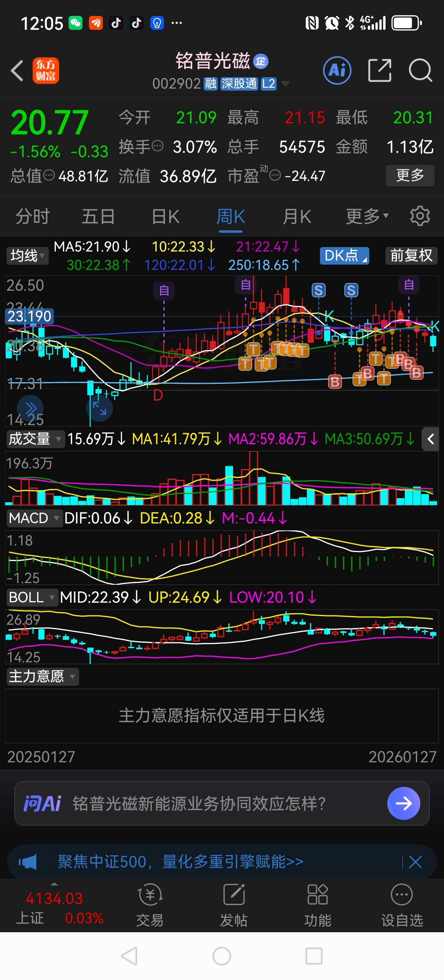Tap first 自 marker on chart
The image size is (444, 980).
(164, 290)
